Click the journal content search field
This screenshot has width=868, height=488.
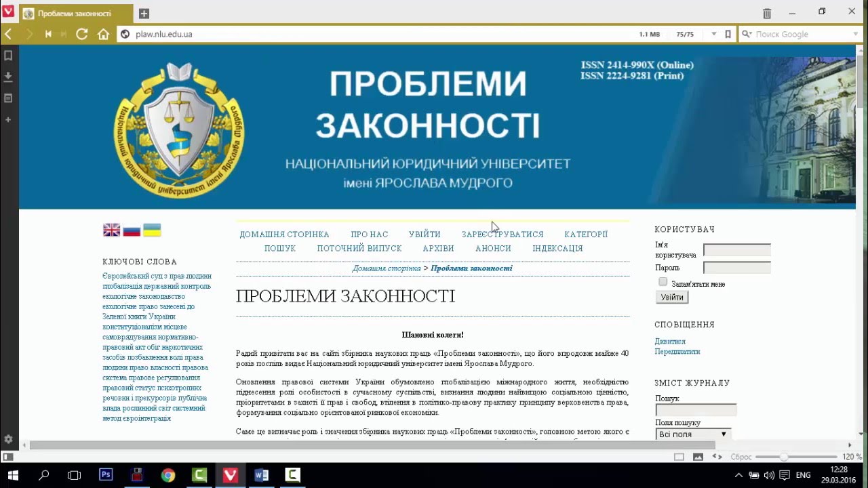(696, 410)
